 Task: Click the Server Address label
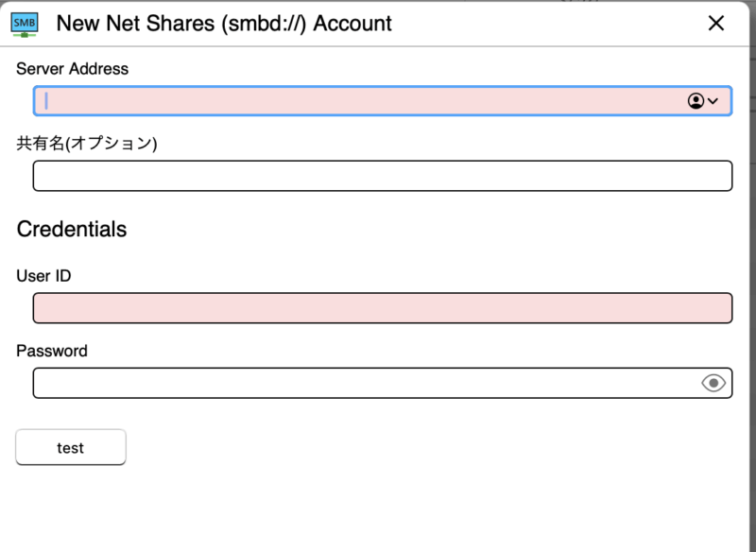point(72,69)
